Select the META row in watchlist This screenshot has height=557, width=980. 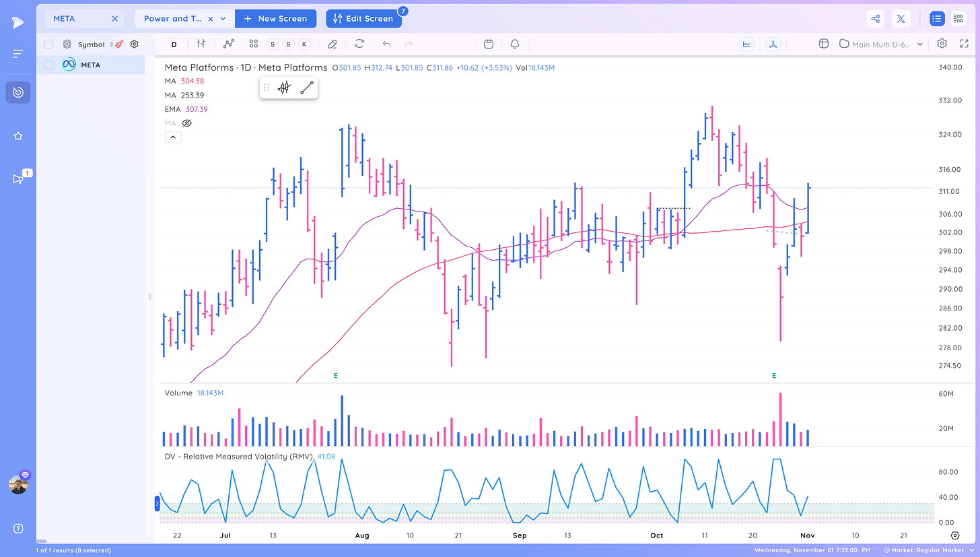tap(91, 65)
